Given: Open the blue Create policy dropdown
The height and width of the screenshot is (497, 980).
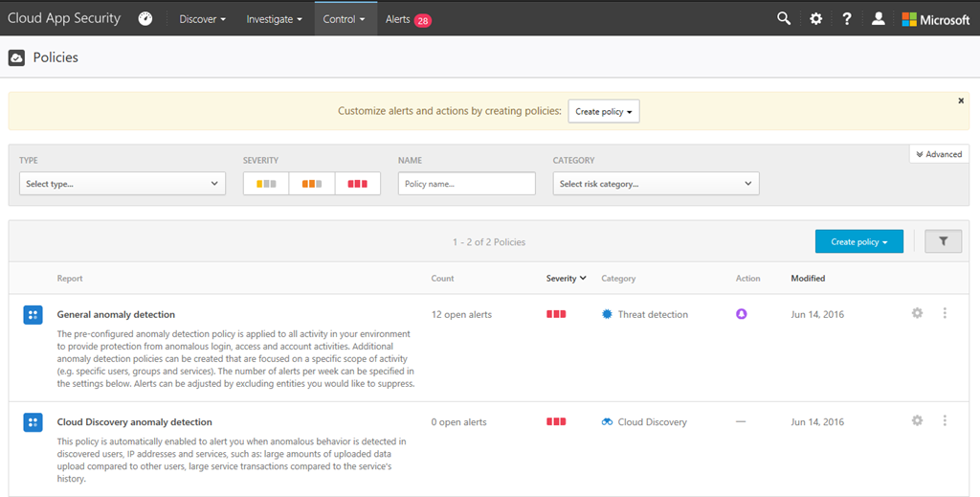Looking at the screenshot, I should click(x=858, y=241).
